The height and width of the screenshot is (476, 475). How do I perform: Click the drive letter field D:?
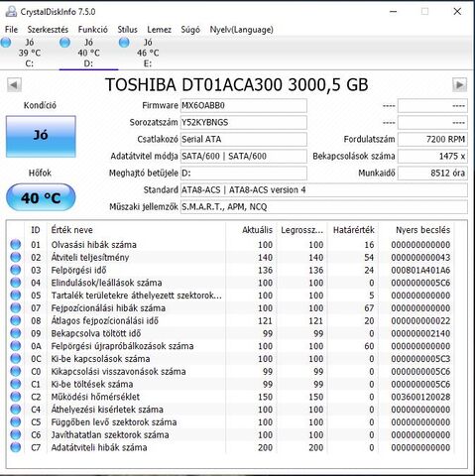pyautogui.click(x=244, y=174)
